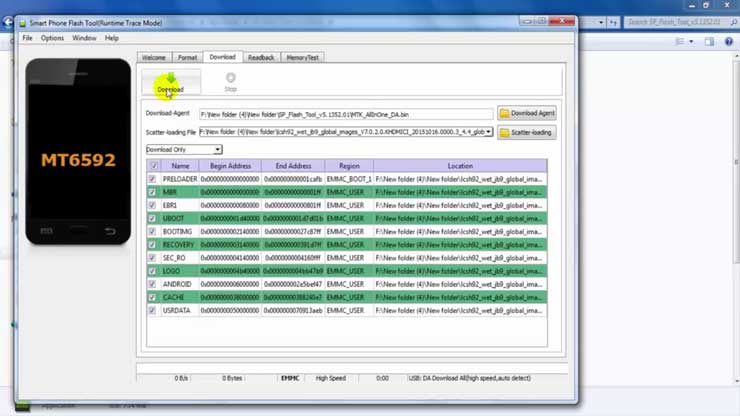Switch to the Readback tab
This screenshot has width=740, height=416.
coord(261,58)
